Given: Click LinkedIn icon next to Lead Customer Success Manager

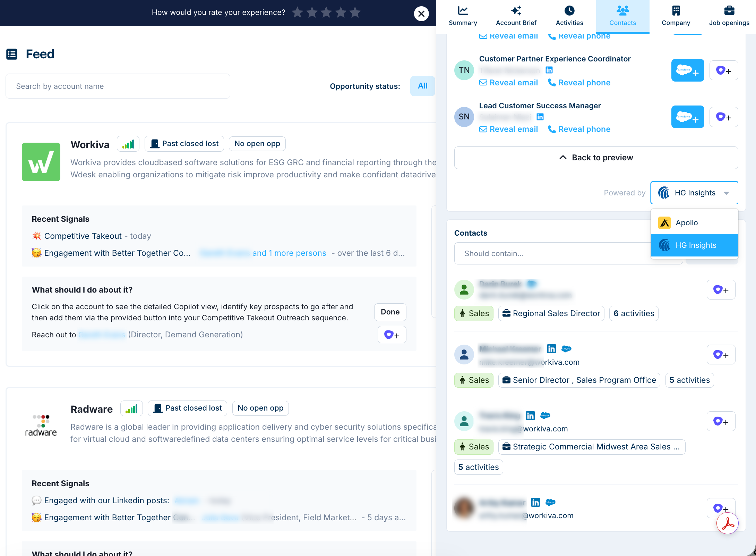Looking at the screenshot, I should click(x=540, y=117).
